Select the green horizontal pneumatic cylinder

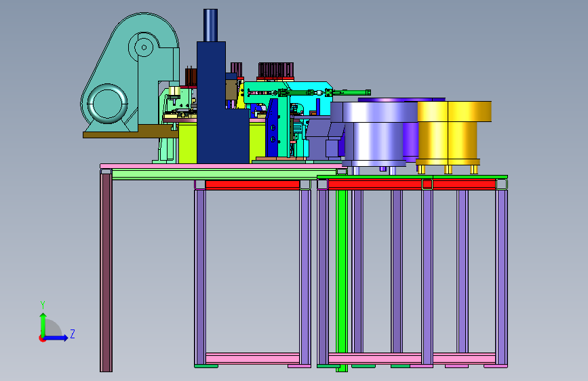(x=352, y=92)
